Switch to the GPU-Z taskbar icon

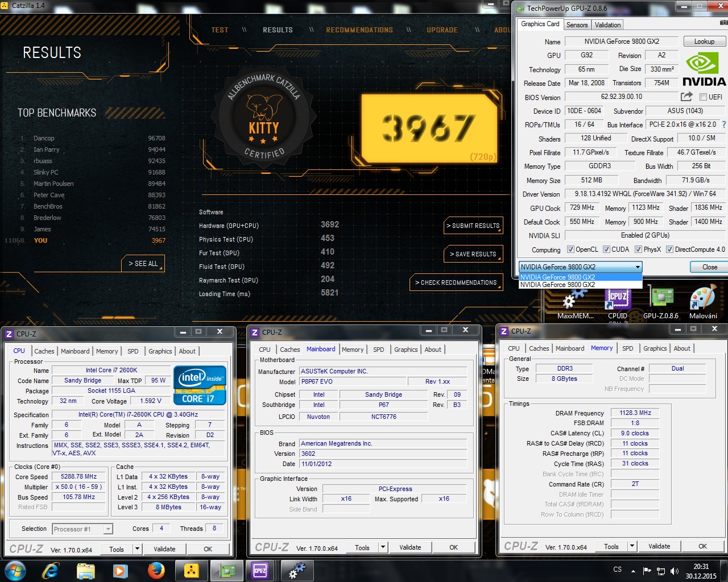[227, 570]
